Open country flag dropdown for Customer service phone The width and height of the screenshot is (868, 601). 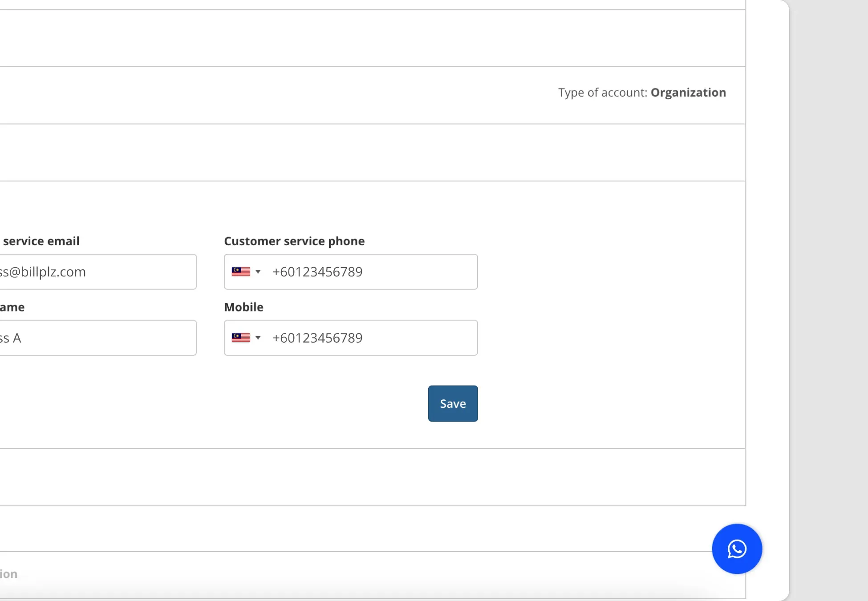(246, 272)
